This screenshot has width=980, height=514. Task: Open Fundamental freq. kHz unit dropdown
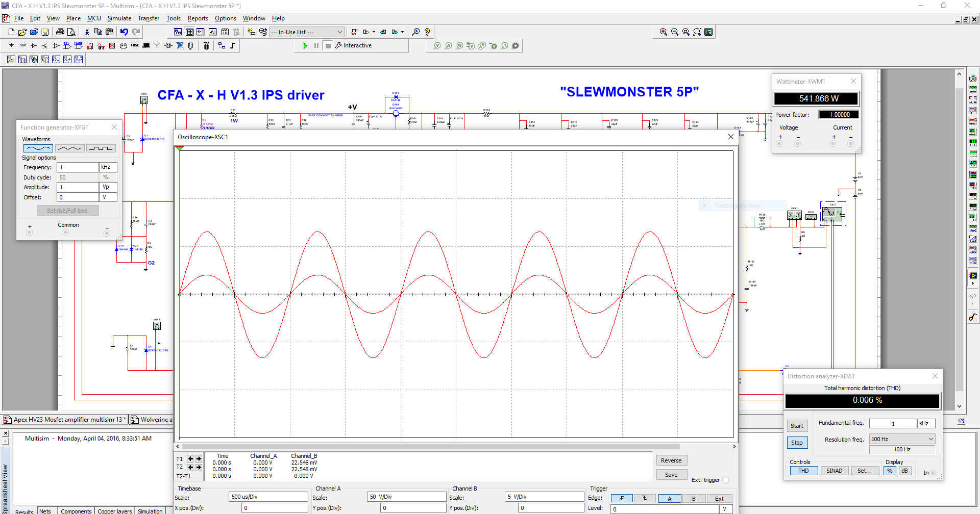coord(926,423)
